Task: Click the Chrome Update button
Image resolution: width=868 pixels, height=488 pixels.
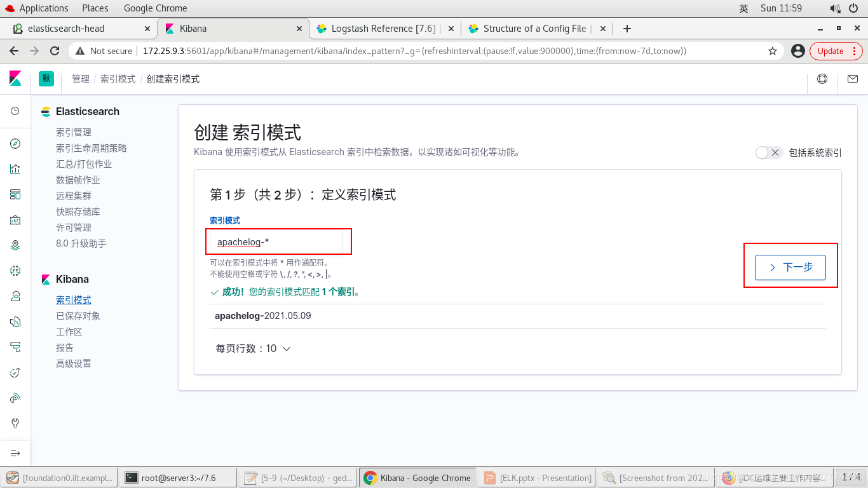Action: coord(836,51)
